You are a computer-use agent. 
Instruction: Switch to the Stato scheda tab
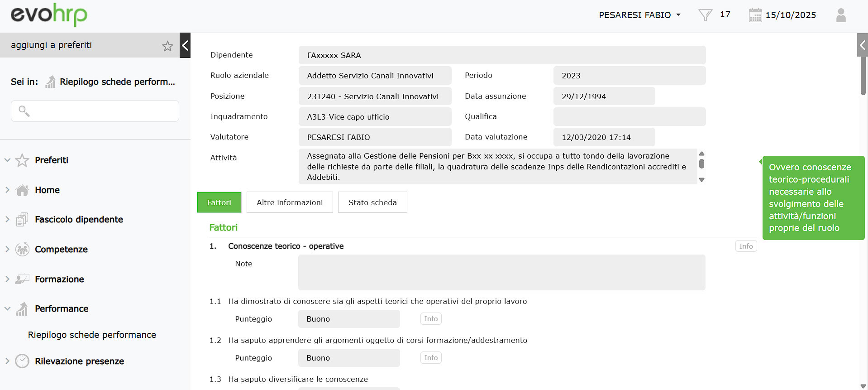(372, 202)
